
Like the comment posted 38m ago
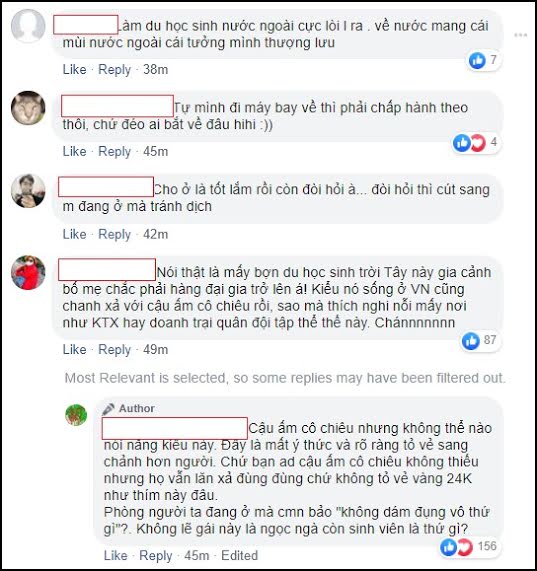pyautogui.click(x=74, y=69)
